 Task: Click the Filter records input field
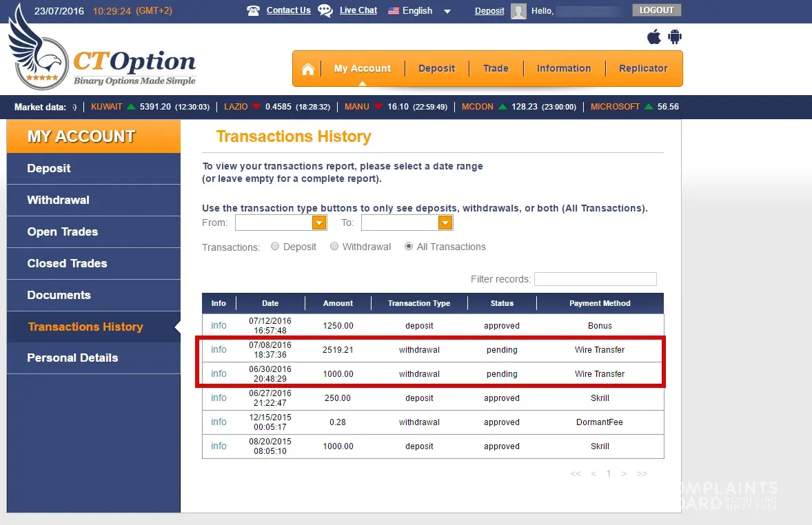[595, 279]
